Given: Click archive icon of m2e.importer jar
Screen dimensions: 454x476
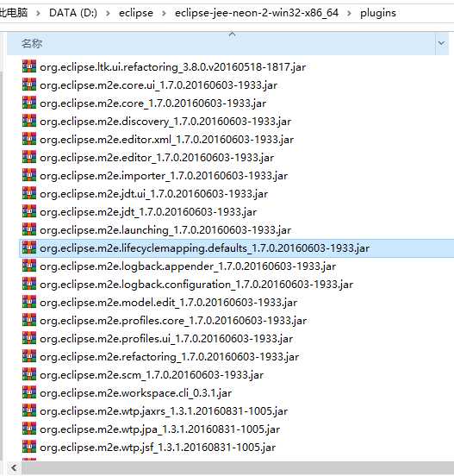Looking at the screenshot, I should [29, 175].
